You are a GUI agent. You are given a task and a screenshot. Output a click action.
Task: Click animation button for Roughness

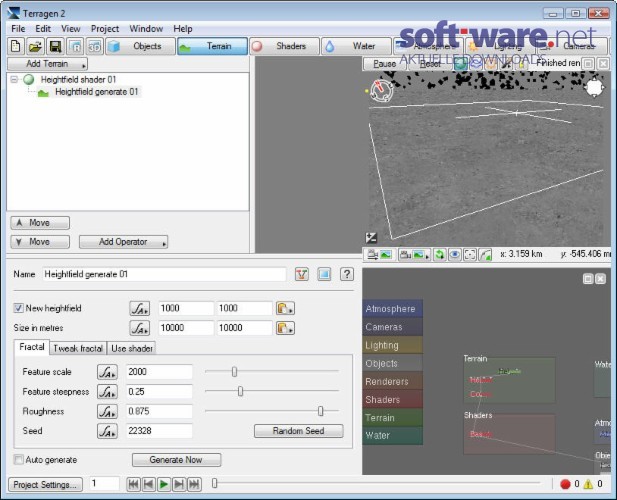(107, 411)
